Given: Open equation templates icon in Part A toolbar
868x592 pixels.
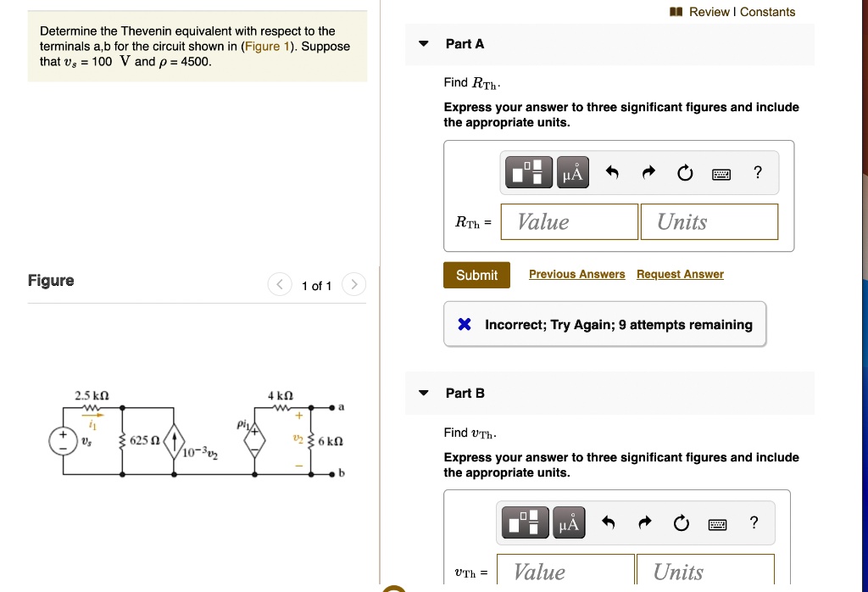Looking at the screenshot, I should pos(528,171).
